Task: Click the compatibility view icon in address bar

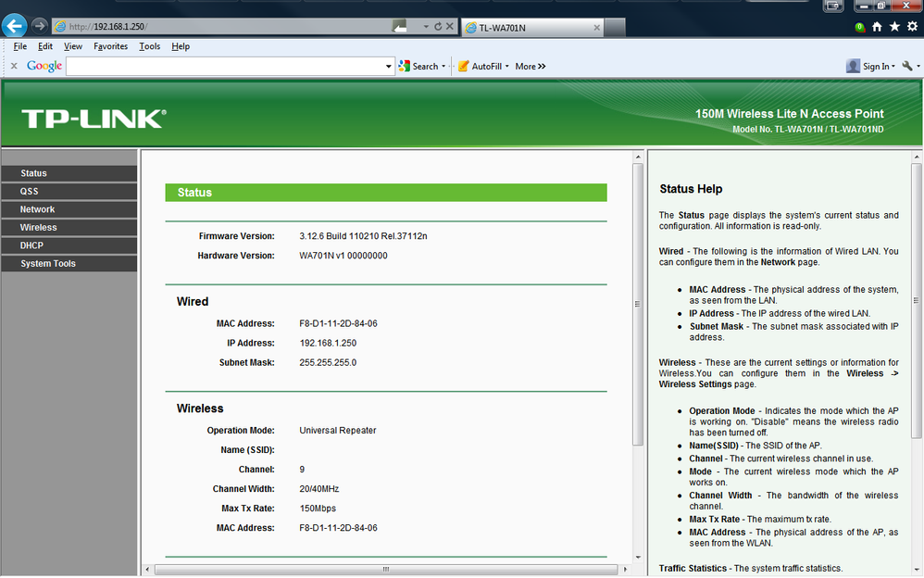Action: (400, 26)
